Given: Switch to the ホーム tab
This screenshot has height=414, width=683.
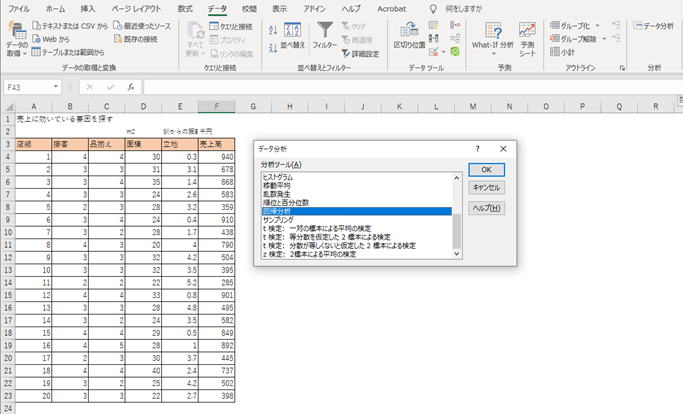Looking at the screenshot, I should (55, 9).
